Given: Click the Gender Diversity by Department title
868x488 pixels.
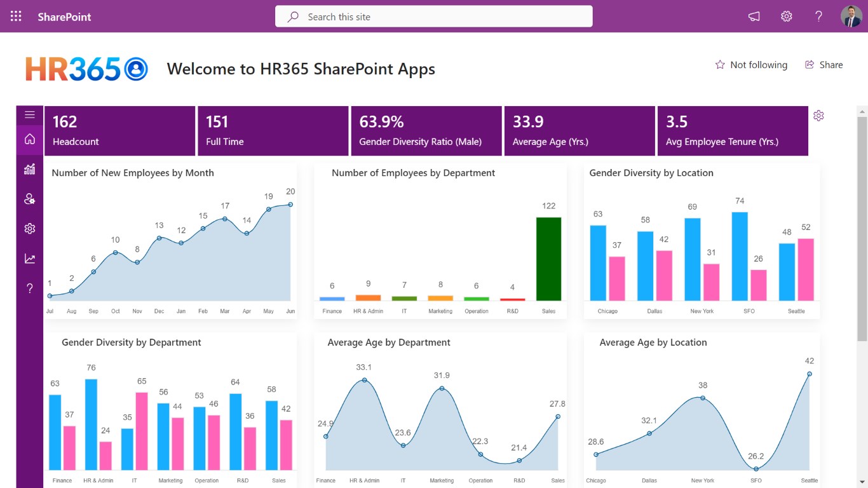Looking at the screenshot, I should [x=132, y=342].
